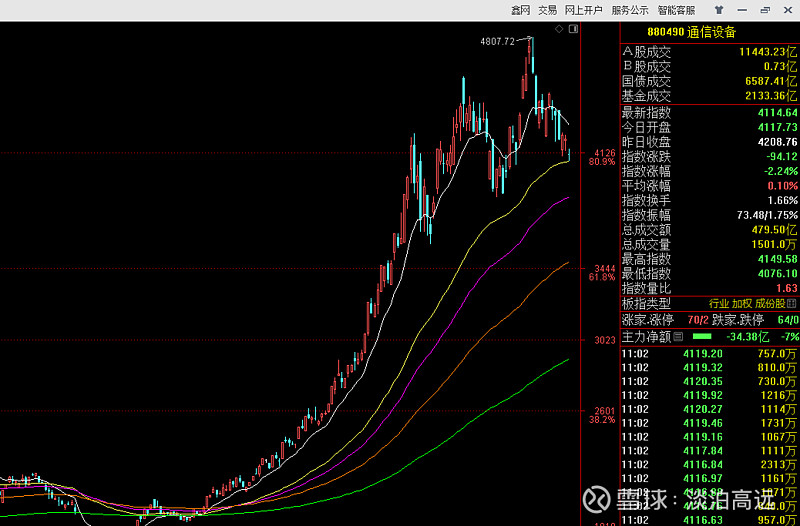
Task: Click the green main net flow bar
Action: pos(702,337)
